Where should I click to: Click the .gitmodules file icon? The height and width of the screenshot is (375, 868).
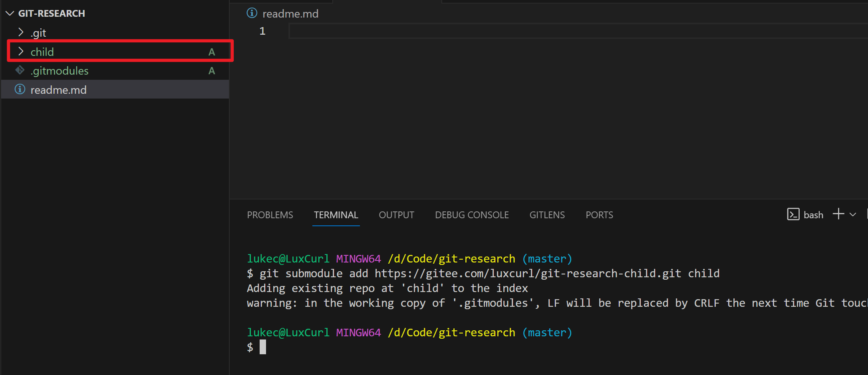(x=20, y=70)
